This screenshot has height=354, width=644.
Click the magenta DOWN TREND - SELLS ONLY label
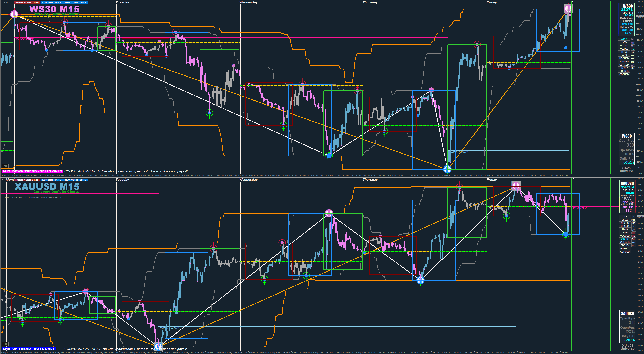(x=32, y=171)
